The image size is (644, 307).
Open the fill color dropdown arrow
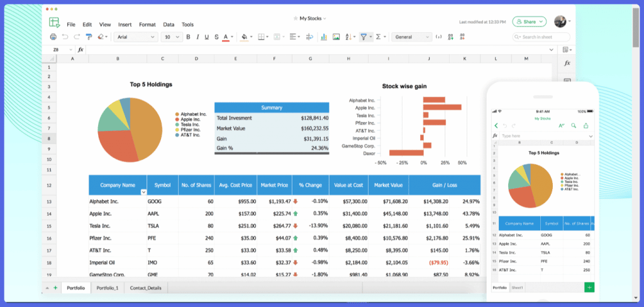pos(250,37)
